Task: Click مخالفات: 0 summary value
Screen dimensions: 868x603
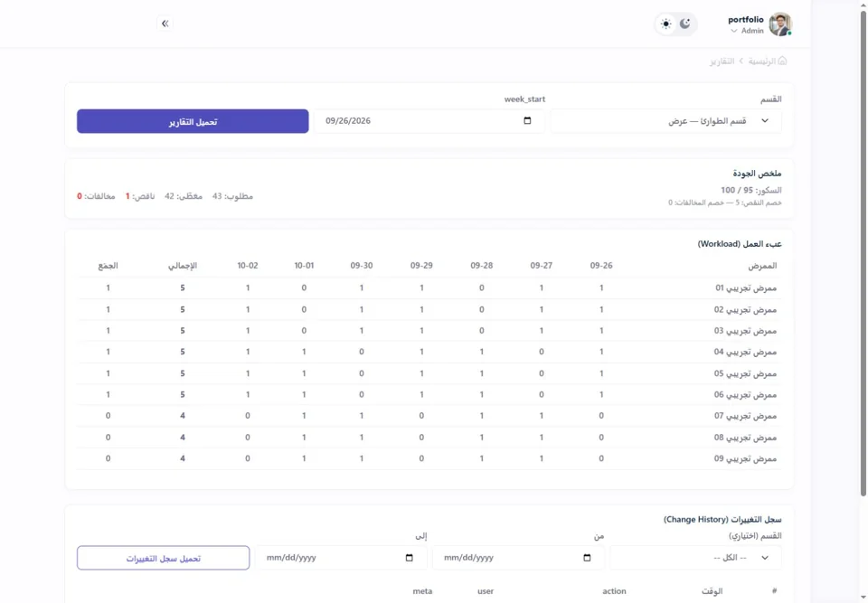Action: tap(97, 196)
